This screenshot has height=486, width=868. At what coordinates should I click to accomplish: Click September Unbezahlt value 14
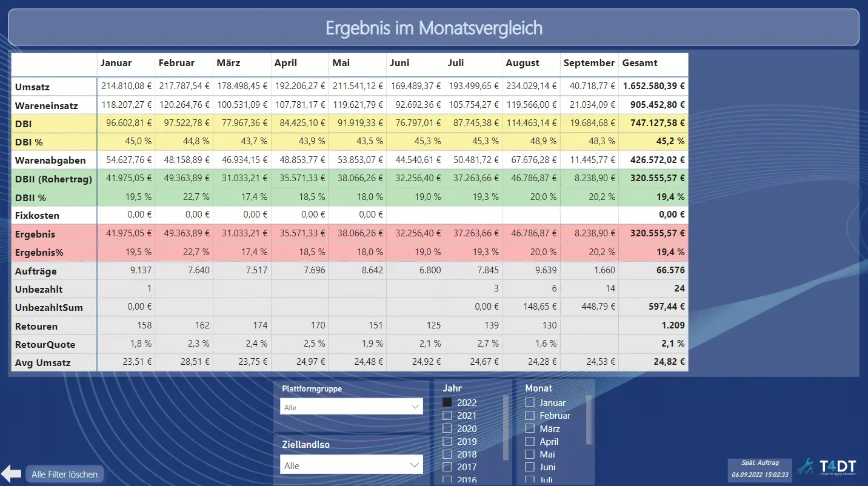pyautogui.click(x=610, y=288)
